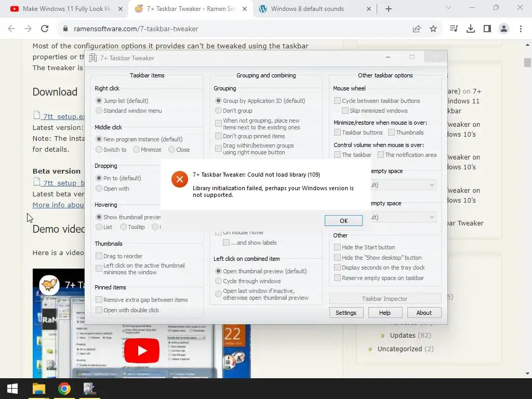
Task: Check Hide the Start button
Action: tap(337, 247)
